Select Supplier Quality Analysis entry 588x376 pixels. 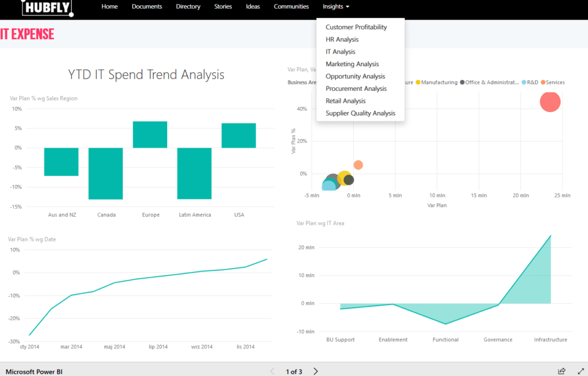click(361, 113)
